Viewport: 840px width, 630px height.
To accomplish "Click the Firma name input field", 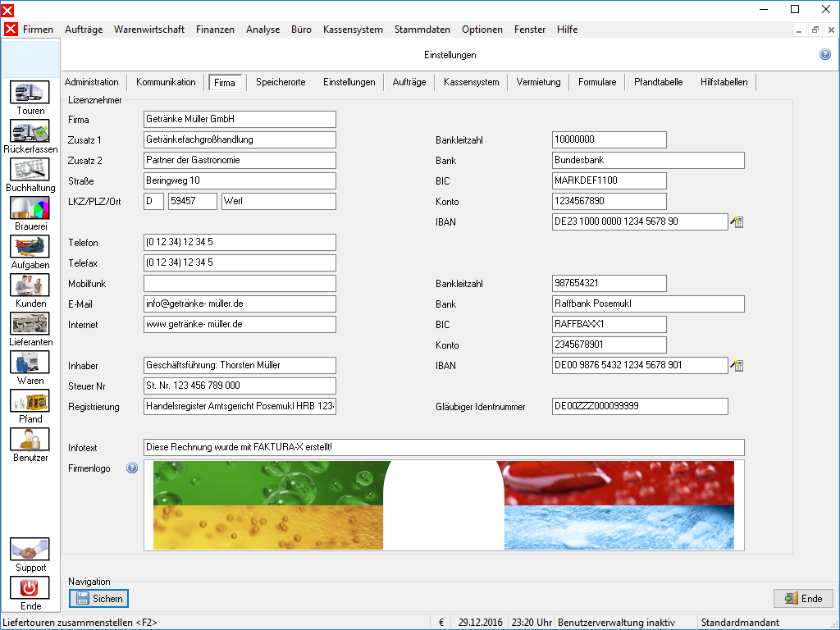I will 240,120.
